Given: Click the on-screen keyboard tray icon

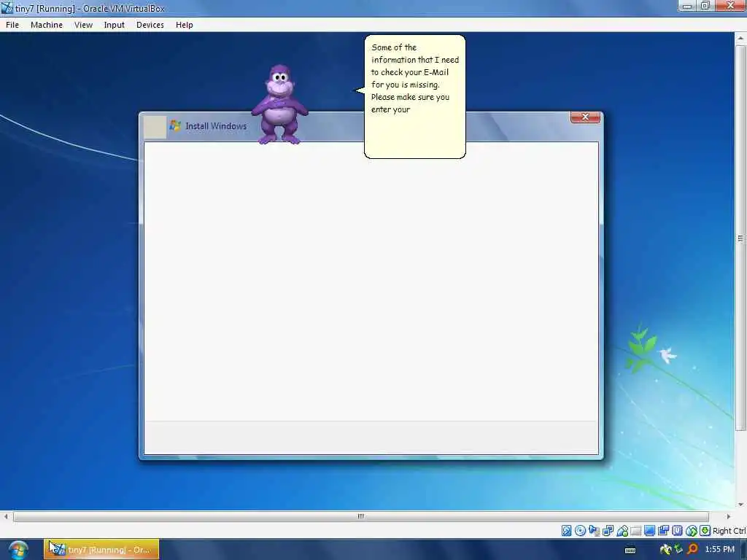Looking at the screenshot, I should (x=630, y=550).
